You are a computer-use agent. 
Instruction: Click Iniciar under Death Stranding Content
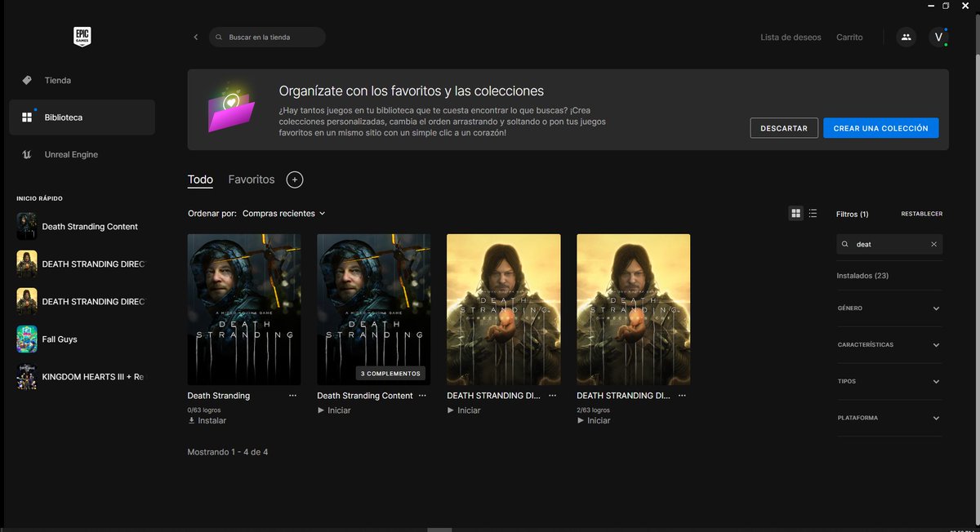334,410
